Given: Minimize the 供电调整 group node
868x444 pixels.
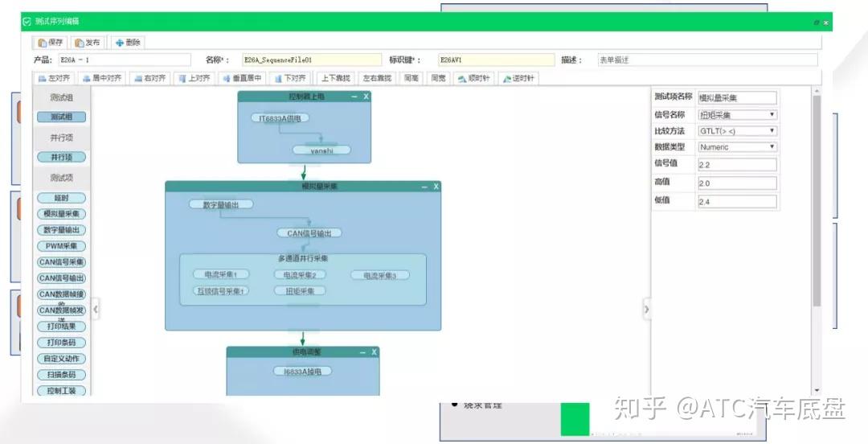Looking at the screenshot, I should click(x=362, y=352).
